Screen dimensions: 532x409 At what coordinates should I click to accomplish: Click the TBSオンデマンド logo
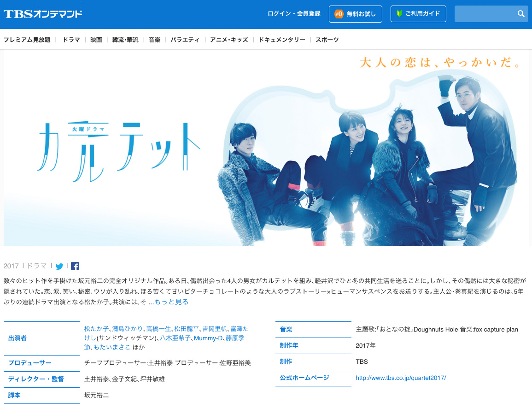click(x=43, y=14)
